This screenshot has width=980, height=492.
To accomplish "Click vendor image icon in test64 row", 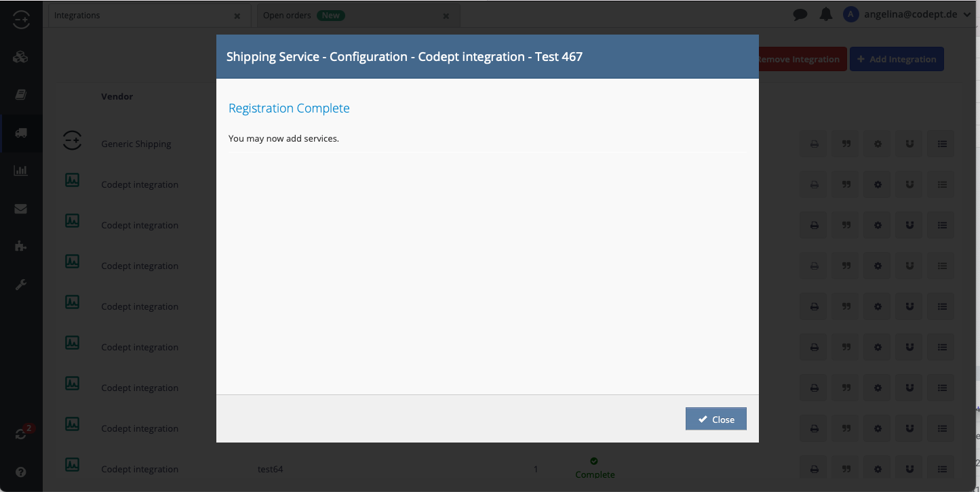I will tap(72, 465).
